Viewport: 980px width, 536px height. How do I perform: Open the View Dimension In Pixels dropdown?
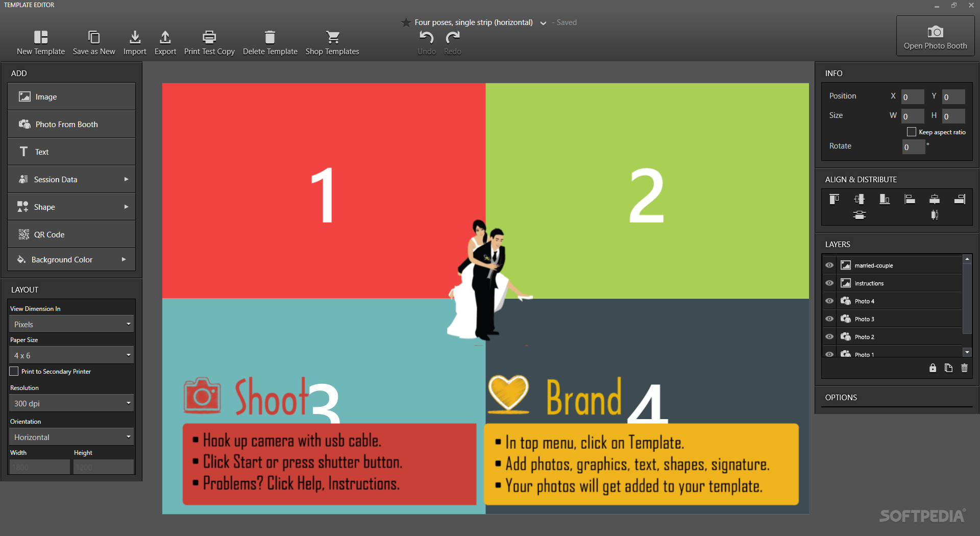[71, 324]
